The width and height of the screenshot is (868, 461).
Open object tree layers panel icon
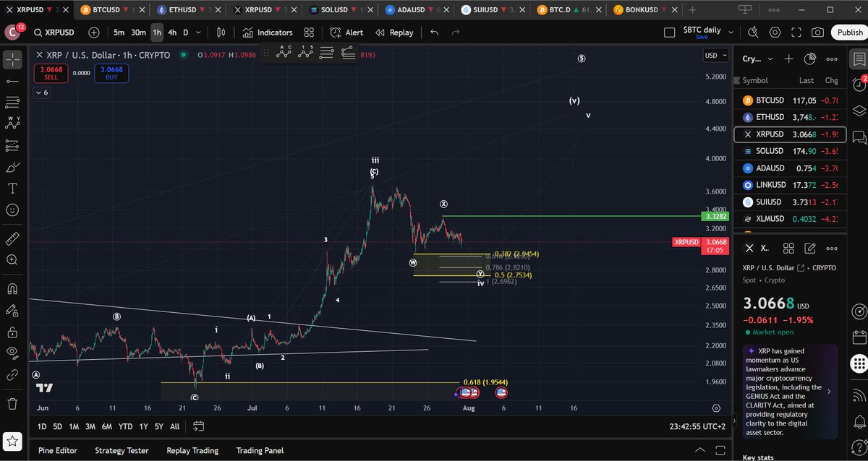859,111
